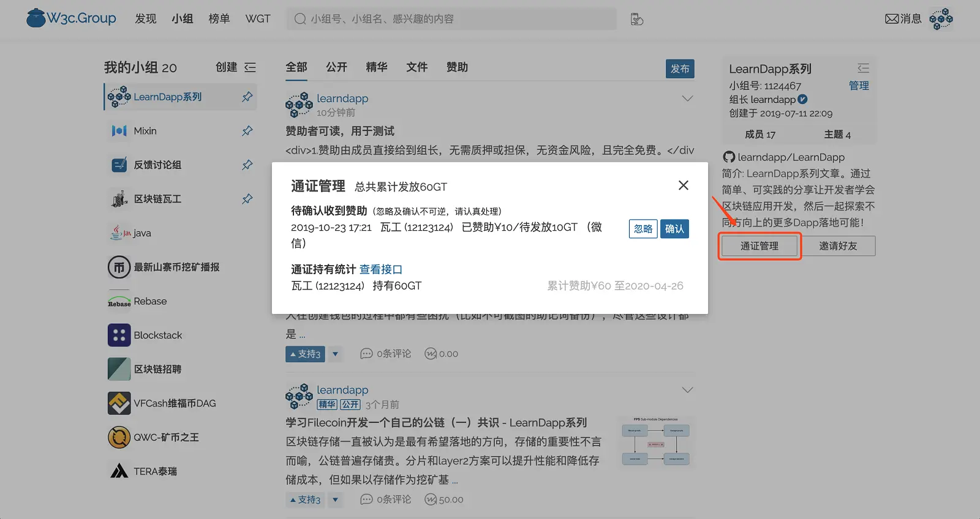Screen dimensions: 980x519
Task: Switch to the 公开 tab
Action: [x=336, y=67]
